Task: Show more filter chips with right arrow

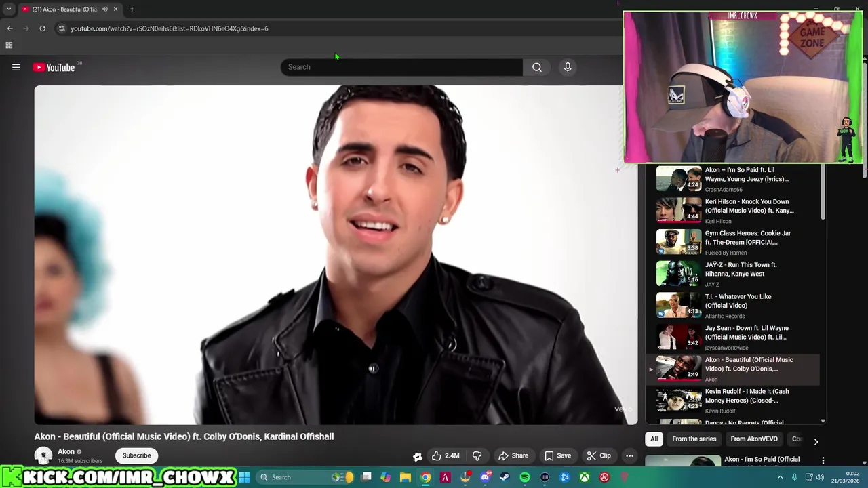Action: tap(816, 441)
